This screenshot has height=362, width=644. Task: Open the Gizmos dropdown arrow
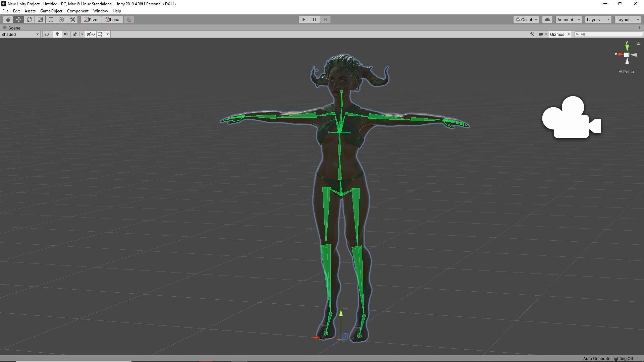569,34
